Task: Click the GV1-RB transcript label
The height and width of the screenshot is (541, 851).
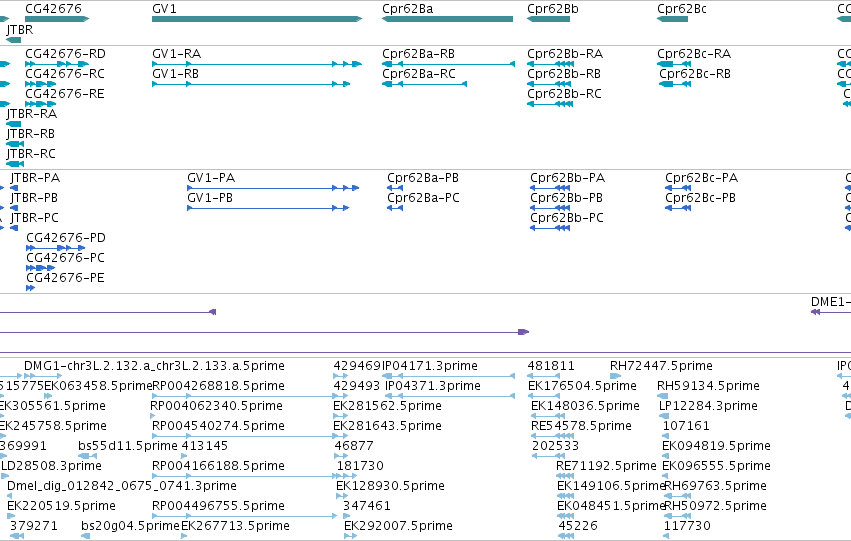Action: point(175,73)
